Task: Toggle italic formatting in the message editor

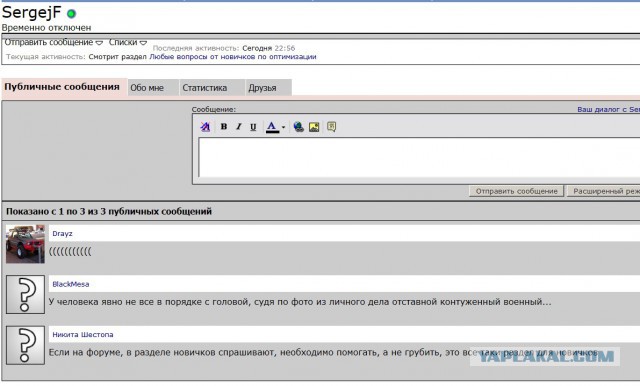Action: pyautogui.click(x=238, y=127)
